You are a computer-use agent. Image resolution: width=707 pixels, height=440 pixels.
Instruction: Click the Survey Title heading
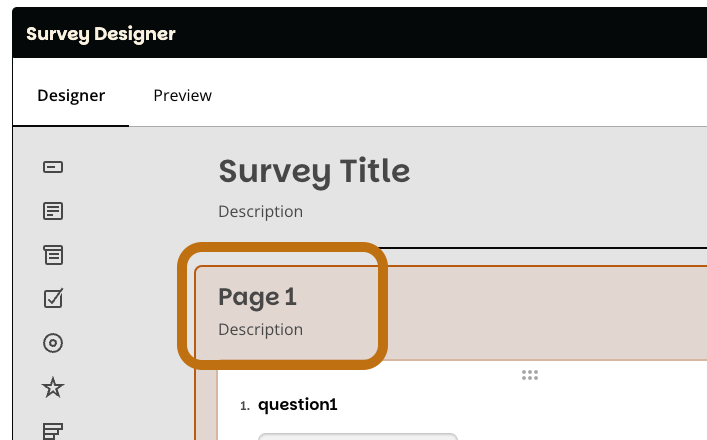coord(314,171)
